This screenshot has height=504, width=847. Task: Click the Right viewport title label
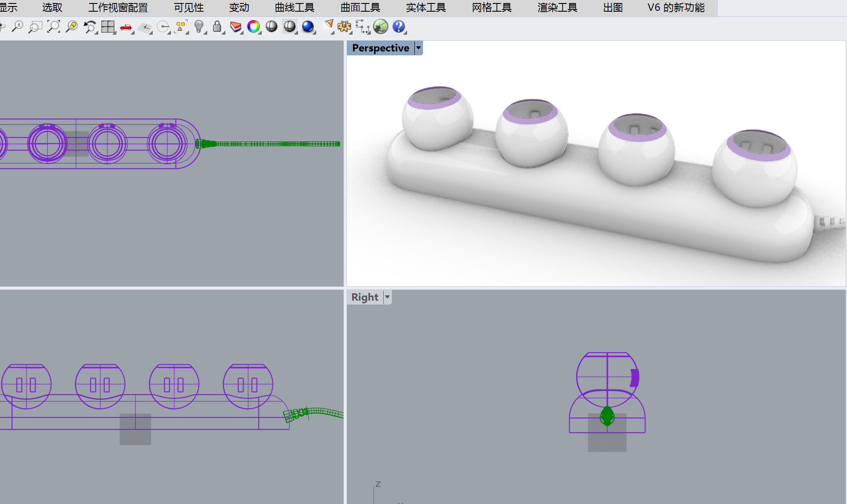(x=364, y=297)
